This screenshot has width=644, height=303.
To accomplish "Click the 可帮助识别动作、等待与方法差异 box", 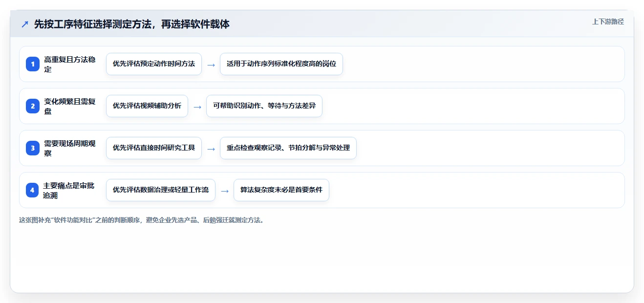I will click(x=264, y=106).
